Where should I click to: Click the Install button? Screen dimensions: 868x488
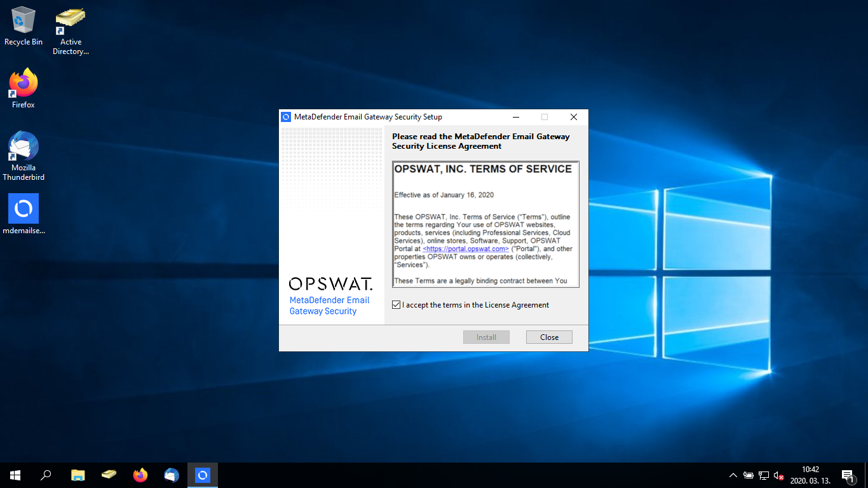coord(486,337)
